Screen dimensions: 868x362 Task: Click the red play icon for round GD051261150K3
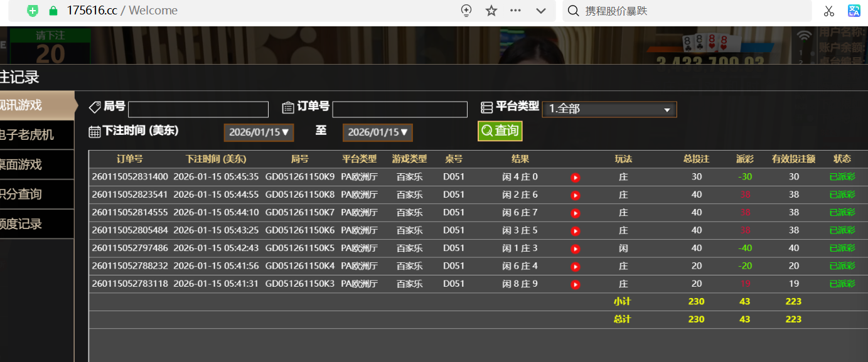[x=575, y=284]
